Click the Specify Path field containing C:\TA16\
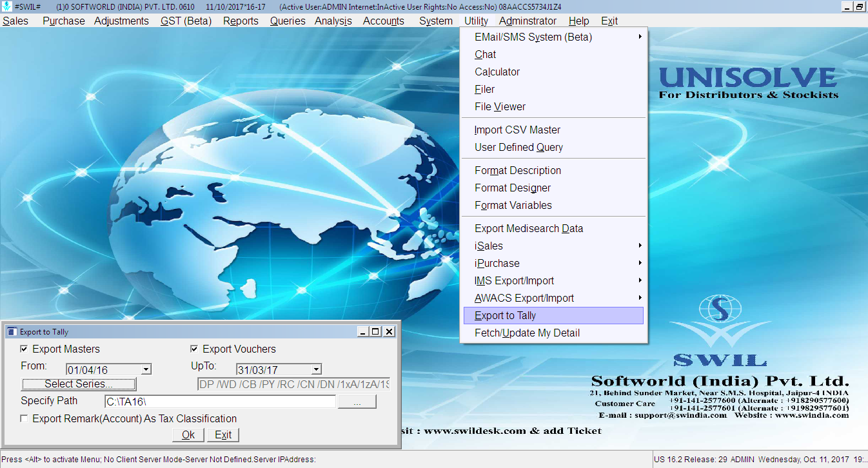Viewport: 868px width, 468px height. (x=221, y=402)
